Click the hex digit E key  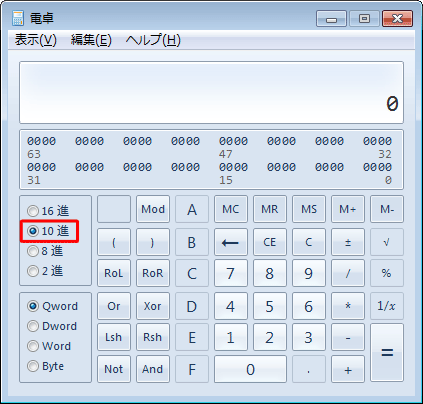coord(192,337)
